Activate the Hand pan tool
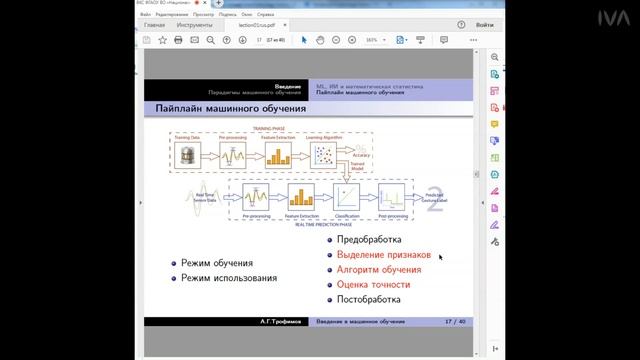This screenshot has height=360, width=640. (320, 40)
